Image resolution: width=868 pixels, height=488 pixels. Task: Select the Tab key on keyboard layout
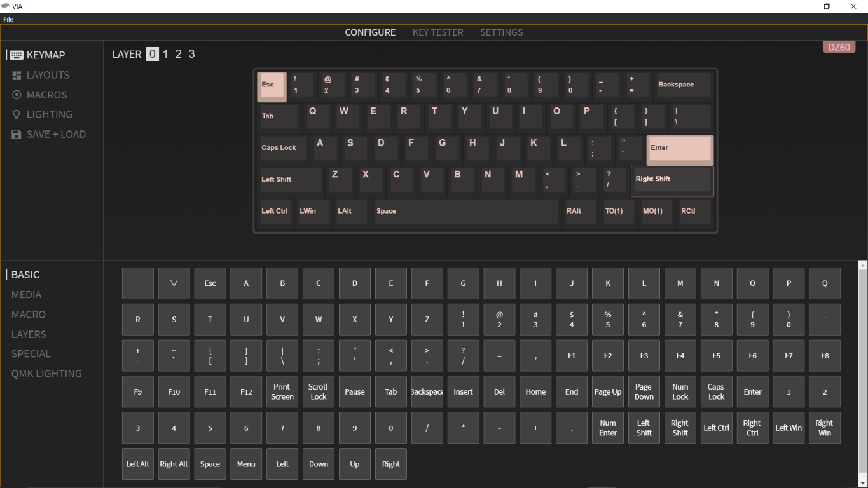279,118
